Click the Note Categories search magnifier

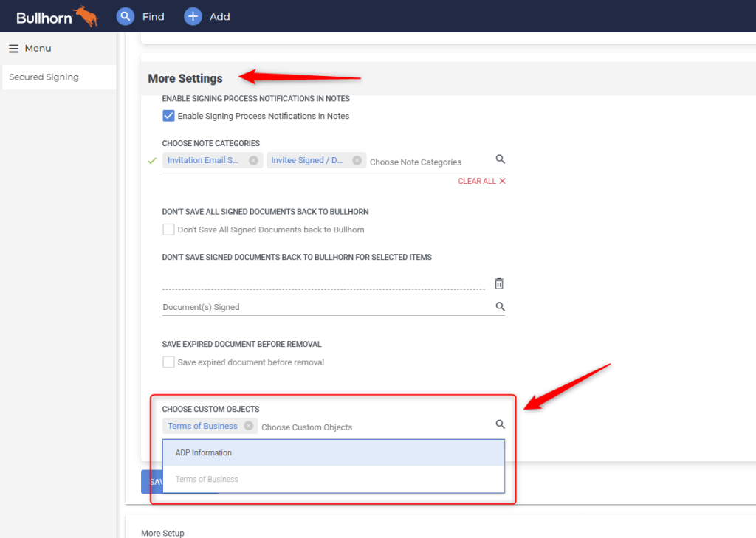click(x=501, y=159)
